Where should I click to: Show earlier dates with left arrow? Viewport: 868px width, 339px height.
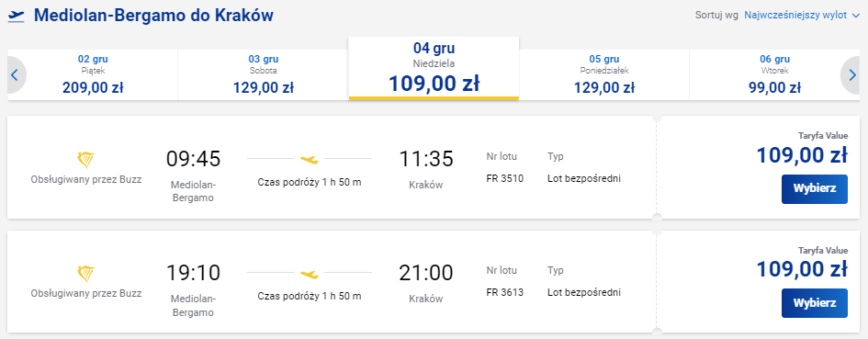click(16, 74)
